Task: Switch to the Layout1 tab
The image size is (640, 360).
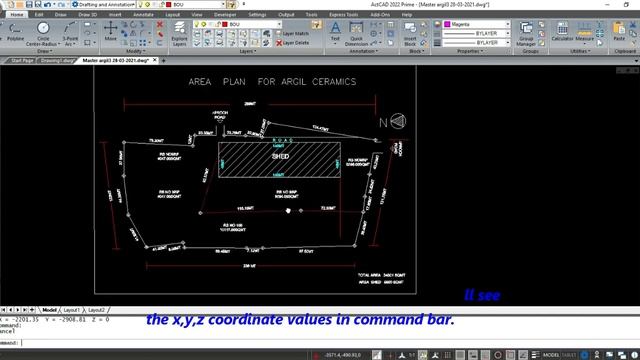Action: [71, 310]
